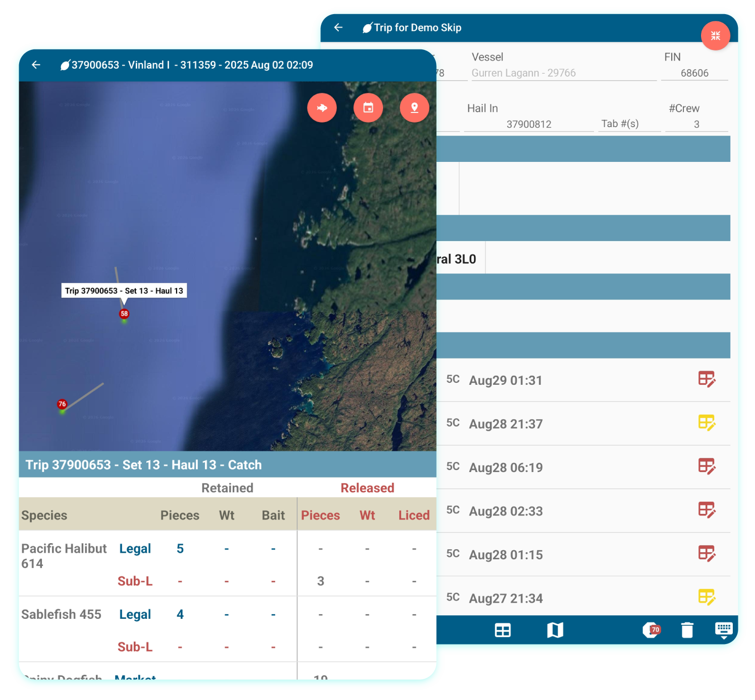Screen dimensions: 755x700
Task: Click the Hail In number field
Action: click(528, 124)
